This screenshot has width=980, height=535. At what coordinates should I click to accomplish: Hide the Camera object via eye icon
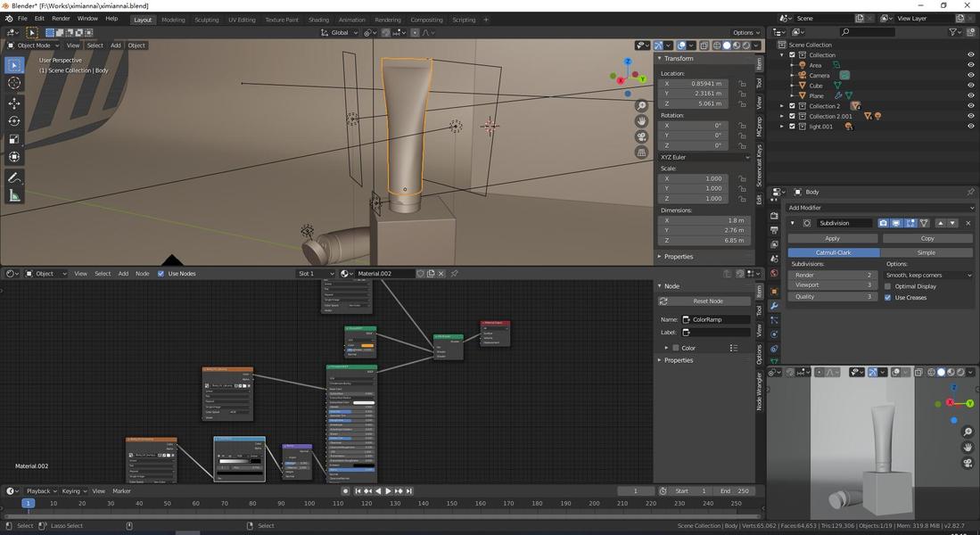(970, 75)
